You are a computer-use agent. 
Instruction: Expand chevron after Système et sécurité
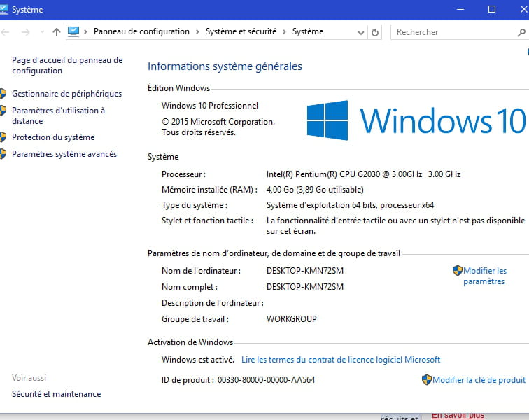(x=284, y=31)
